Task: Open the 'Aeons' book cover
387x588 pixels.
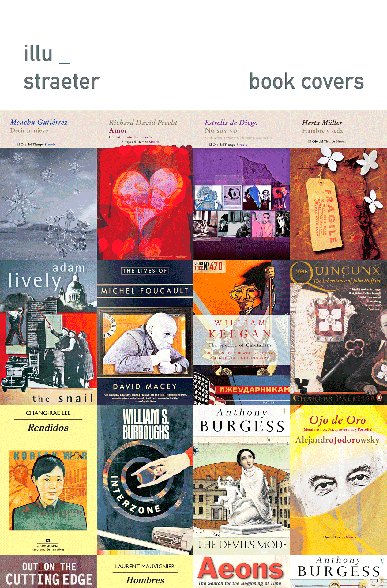Action: tap(242, 571)
